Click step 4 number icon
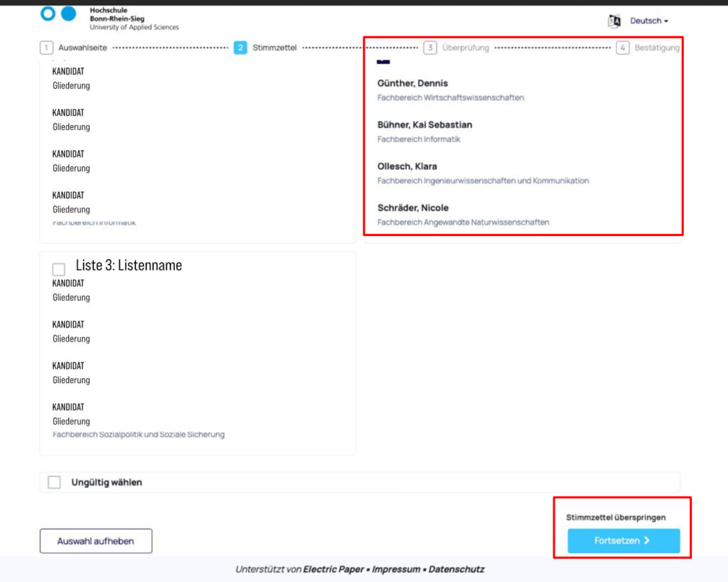This screenshot has width=728, height=582. pos(623,48)
